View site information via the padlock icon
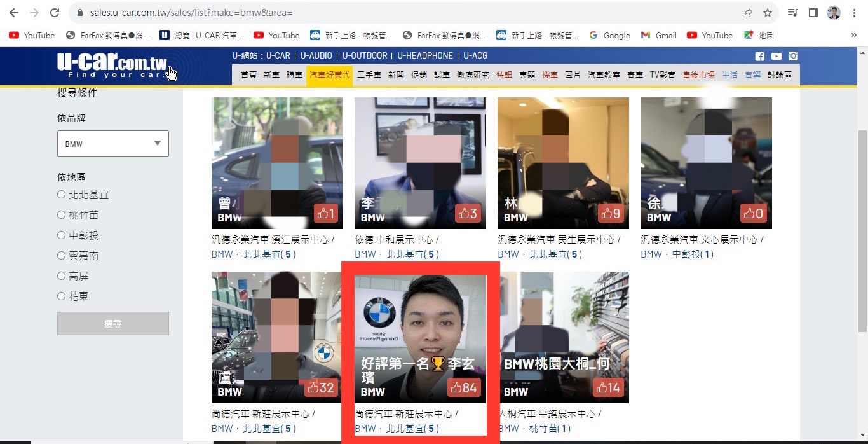 click(79, 13)
